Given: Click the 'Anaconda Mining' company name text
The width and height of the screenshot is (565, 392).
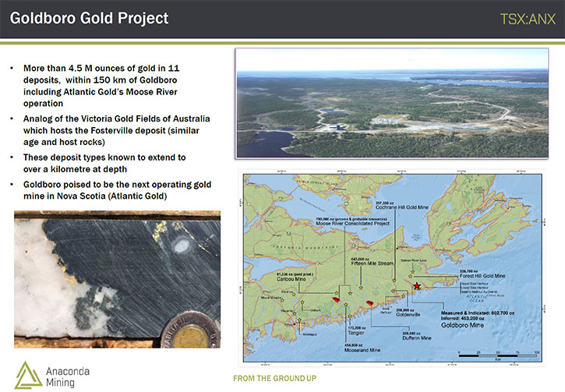Looking at the screenshot, I should pyautogui.click(x=68, y=377).
